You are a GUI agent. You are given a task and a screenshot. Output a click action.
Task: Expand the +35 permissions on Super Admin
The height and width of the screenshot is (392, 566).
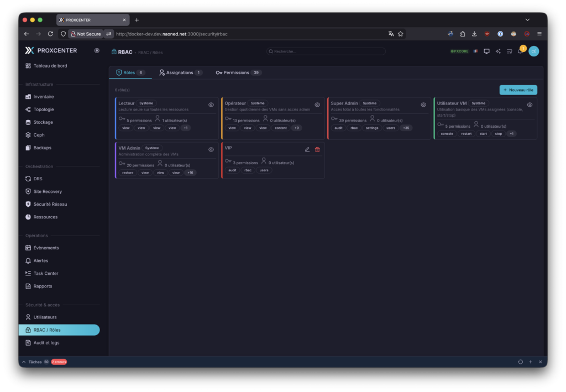(x=406, y=128)
